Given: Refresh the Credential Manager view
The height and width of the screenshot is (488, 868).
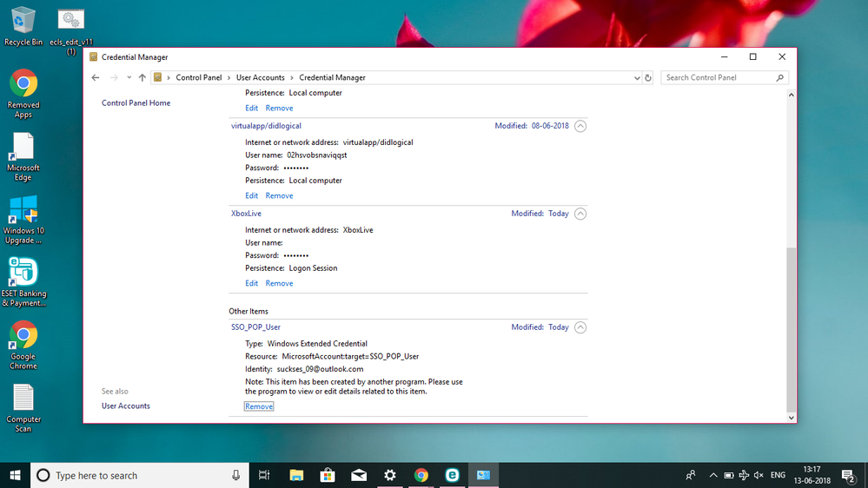Looking at the screenshot, I should point(647,77).
